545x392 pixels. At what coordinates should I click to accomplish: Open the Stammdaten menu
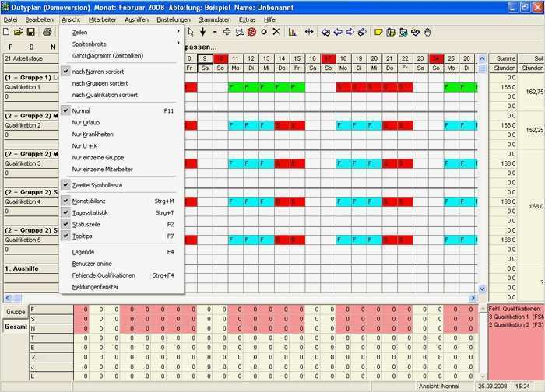tap(215, 19)
